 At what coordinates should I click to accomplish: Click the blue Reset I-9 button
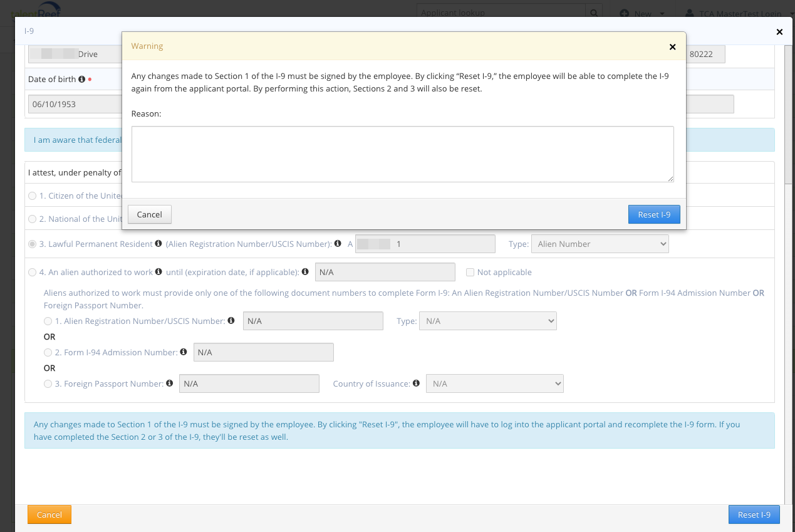coord(653,214)
